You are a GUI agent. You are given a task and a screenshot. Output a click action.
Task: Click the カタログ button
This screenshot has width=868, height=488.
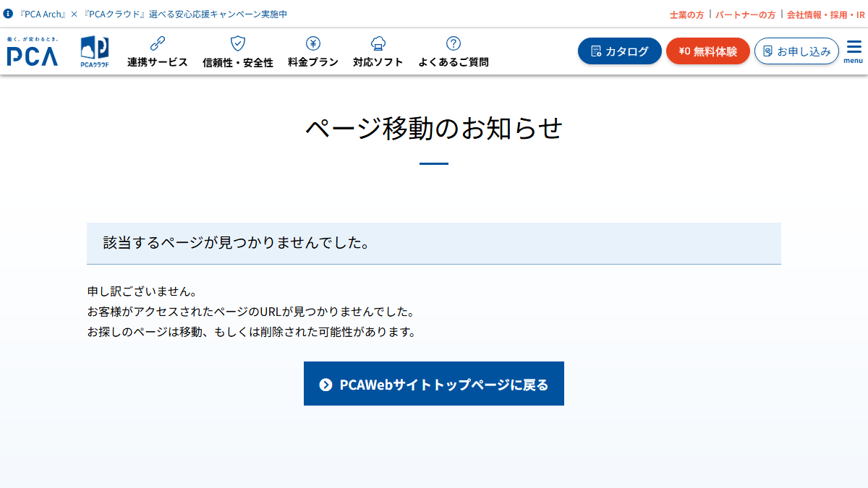pos(620,51)
